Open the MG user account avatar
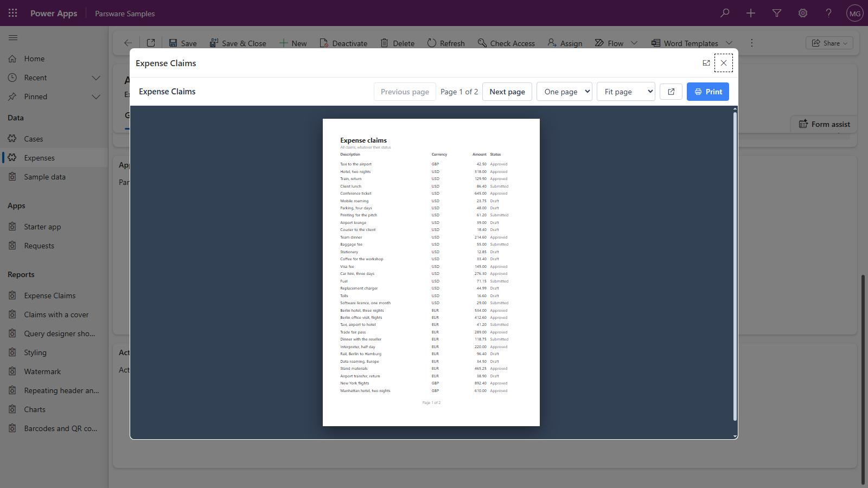The width and height of the screenshot is (868, 488). tap(855, 13)
